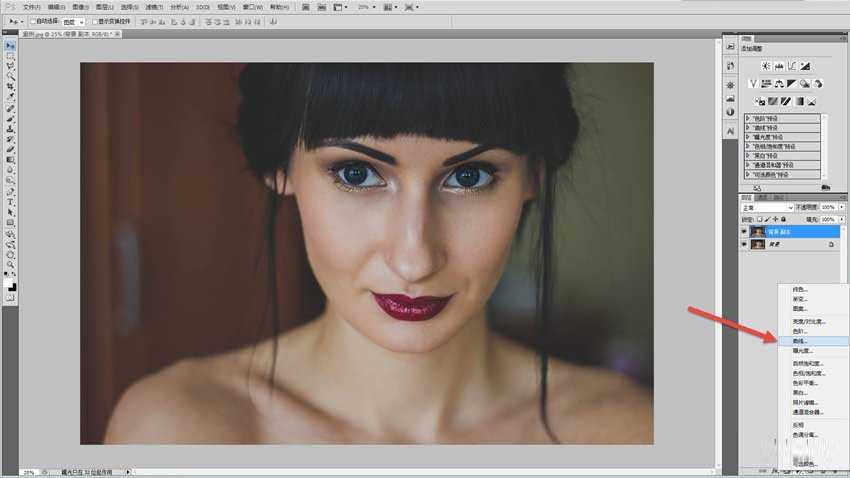Select the Type (T) tool
The height and width of the screenshot is (478, 850).
click(10, 202)
